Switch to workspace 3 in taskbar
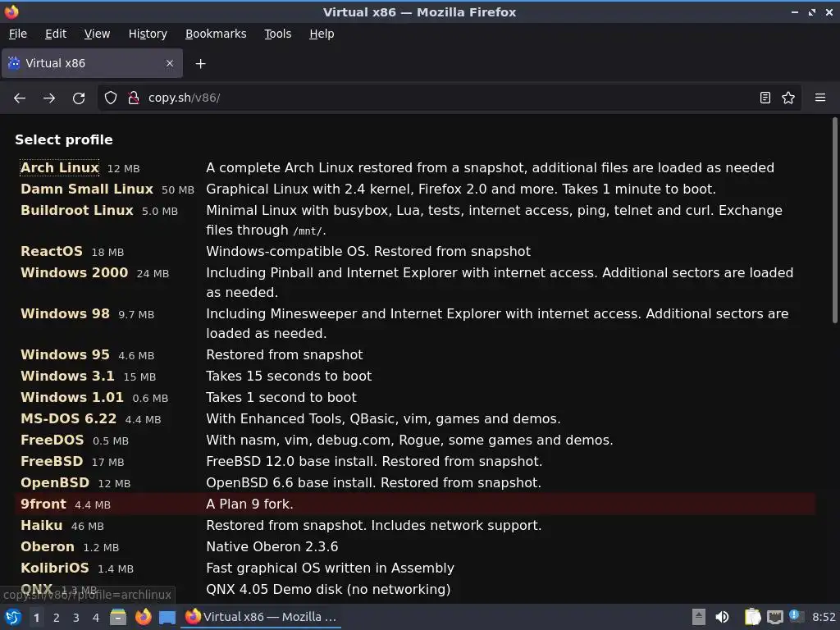This screenshot has width=840, height=630. click(x=76, y=618)
